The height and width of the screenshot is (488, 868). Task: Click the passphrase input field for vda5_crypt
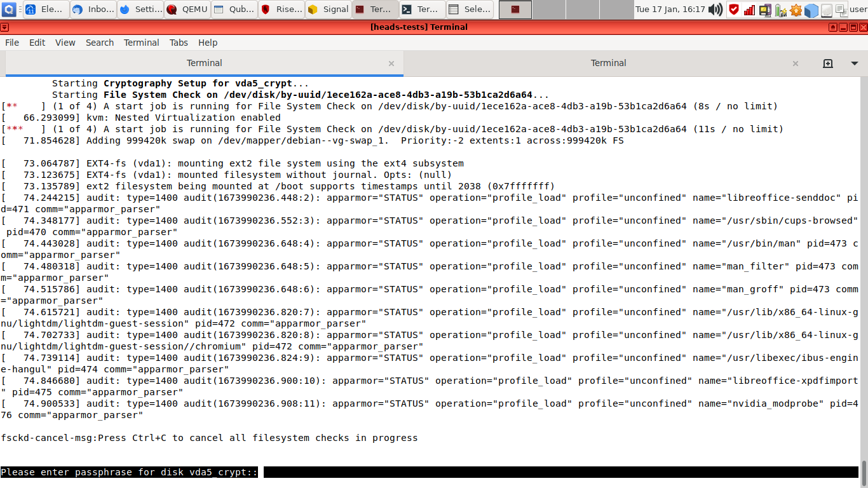[381, 472]
